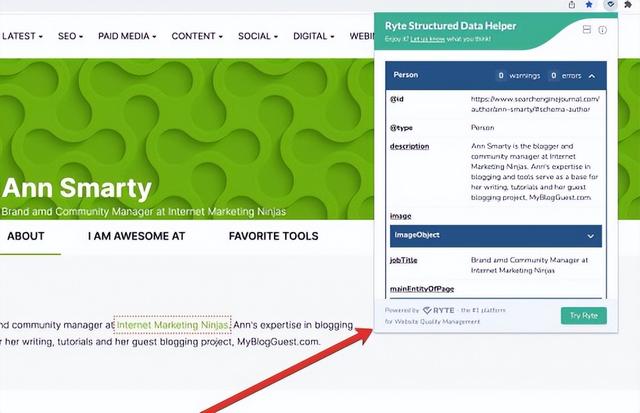The image size is (640, 413).
Task: Click the Ryte panel layout icon
Action: click(587, 29)
